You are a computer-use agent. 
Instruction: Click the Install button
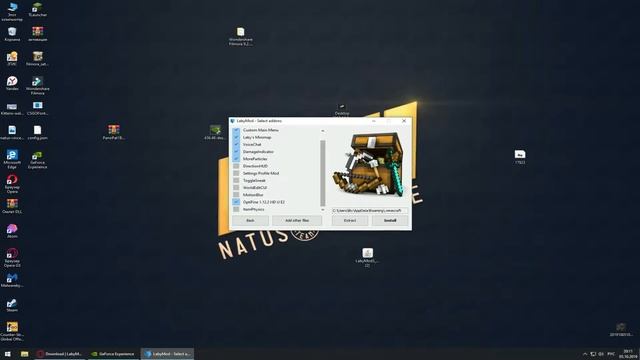390,220
